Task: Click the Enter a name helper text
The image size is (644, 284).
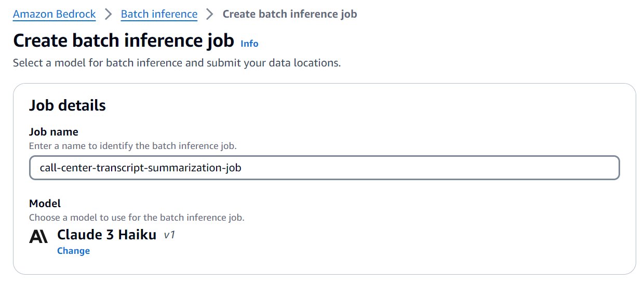Action: (x=132, y=146)
